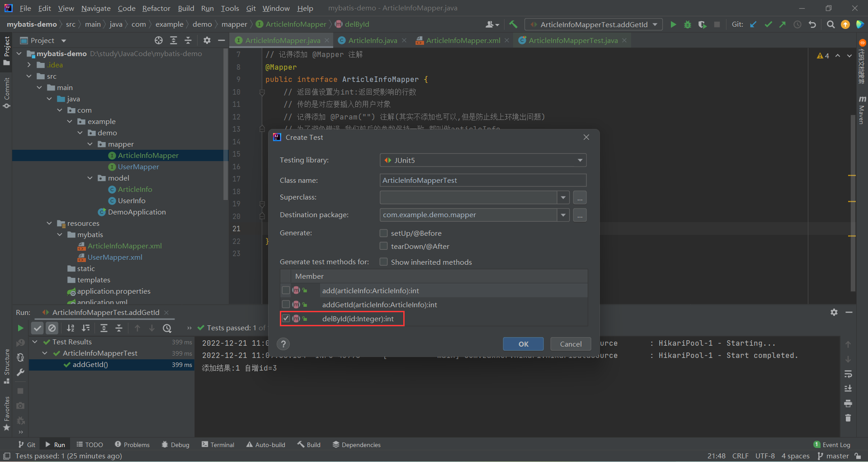The image size is (868, 462).
Task: Click clear all trash icon in console
Action: point(848,418)
